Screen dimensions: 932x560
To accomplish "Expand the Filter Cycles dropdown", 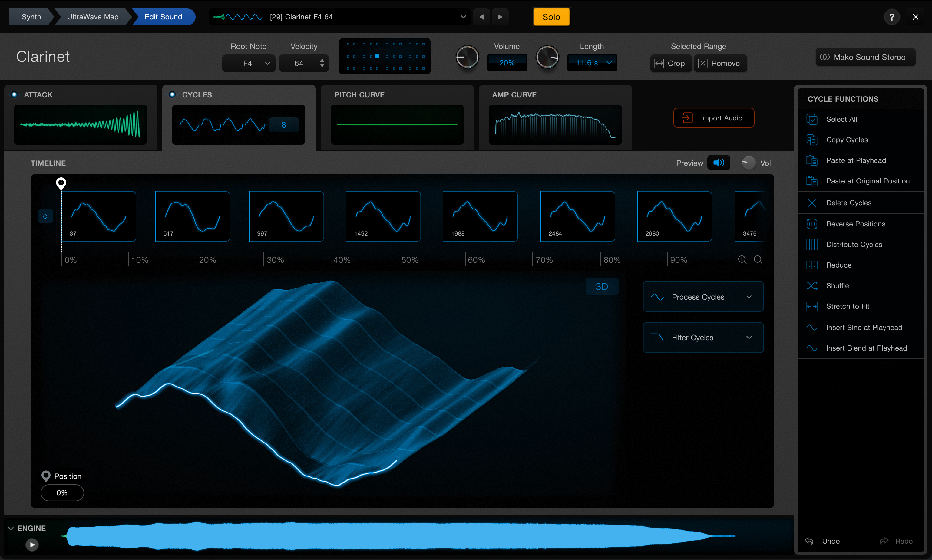I will pos(703,337).
